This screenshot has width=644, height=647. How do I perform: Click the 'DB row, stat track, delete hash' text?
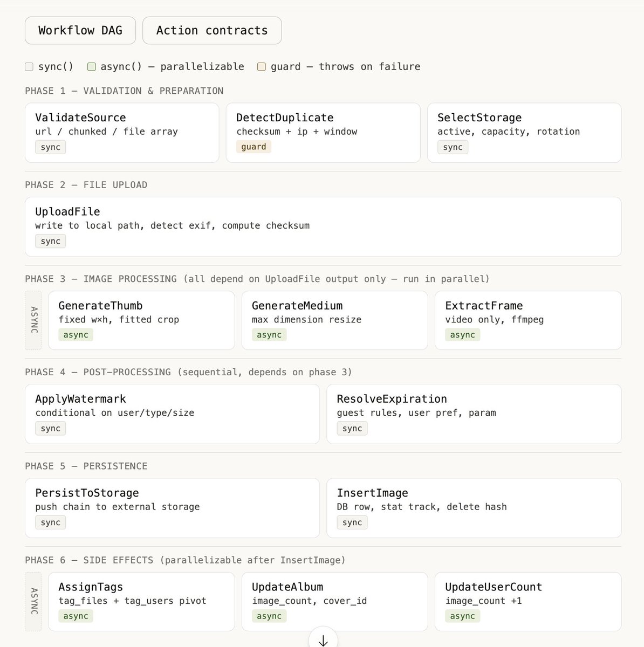tap(422, 507)
